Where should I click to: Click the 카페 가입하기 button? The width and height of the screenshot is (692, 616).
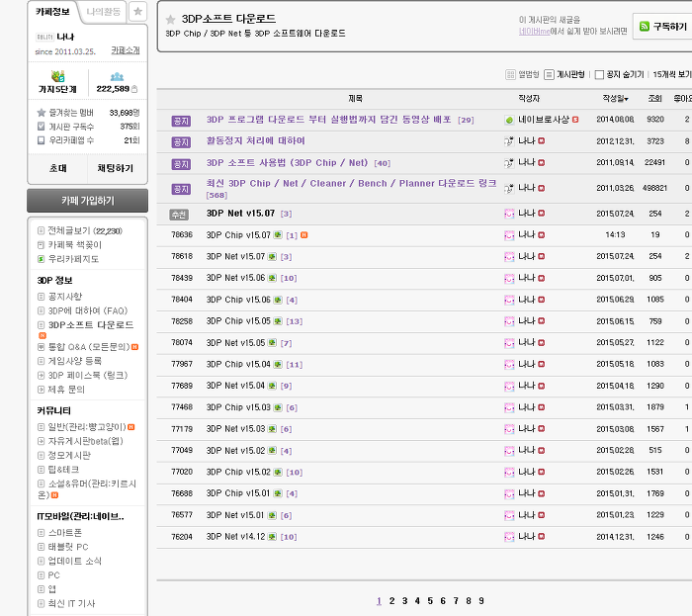tap(87, 201)
